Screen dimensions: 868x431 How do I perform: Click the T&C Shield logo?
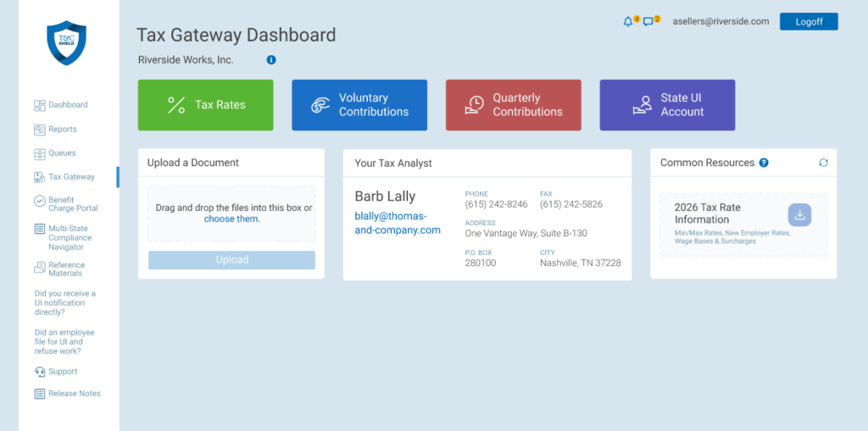point(66,43)
